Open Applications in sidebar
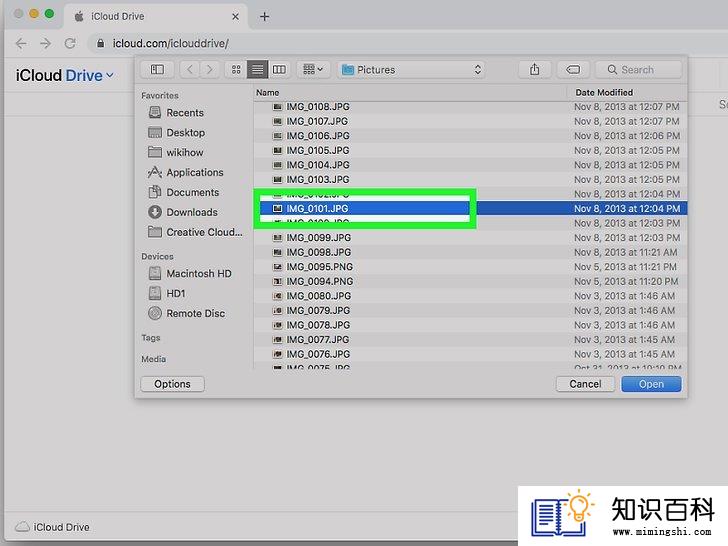 (x=186, y=172)
